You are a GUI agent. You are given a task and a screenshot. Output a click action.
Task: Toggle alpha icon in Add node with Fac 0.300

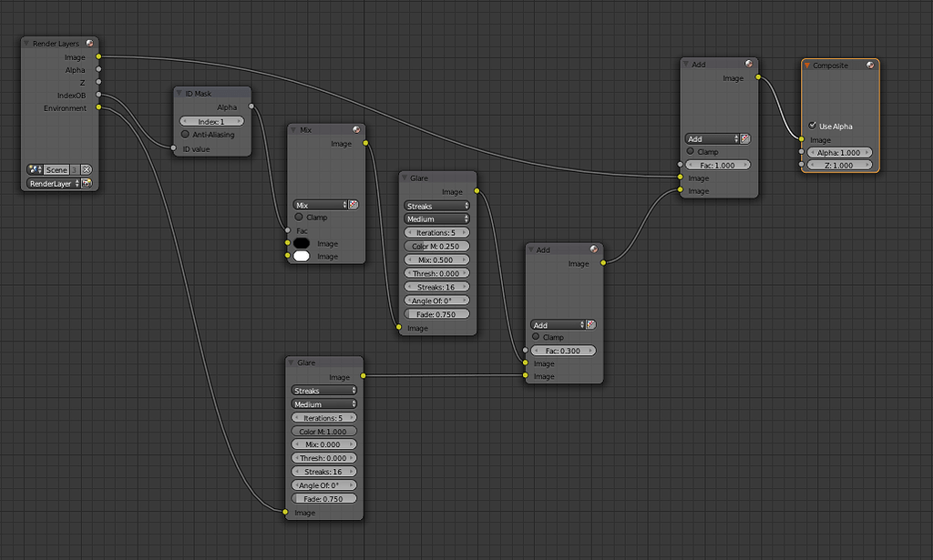coord(590,325)
